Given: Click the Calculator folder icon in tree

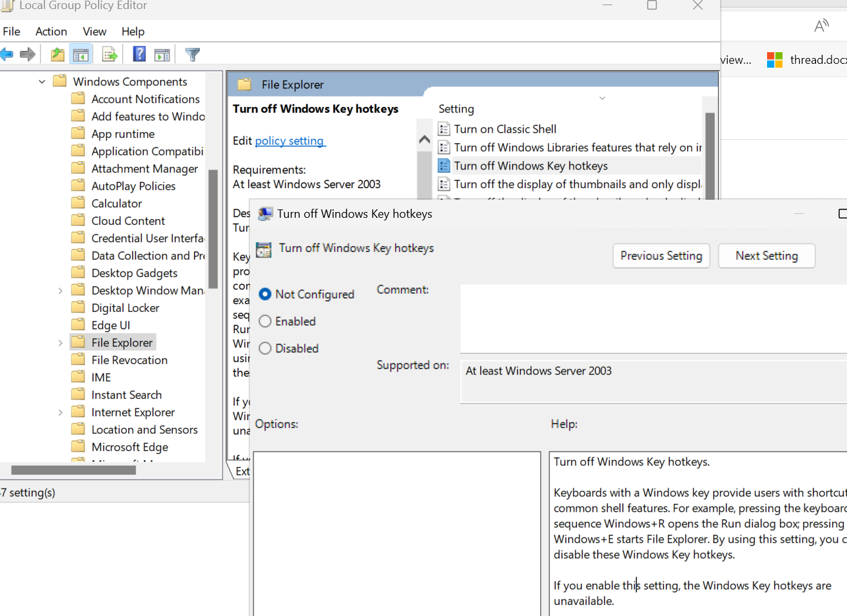Looking at the screenshot, I should pyautogui.click(x=78, y=203).
